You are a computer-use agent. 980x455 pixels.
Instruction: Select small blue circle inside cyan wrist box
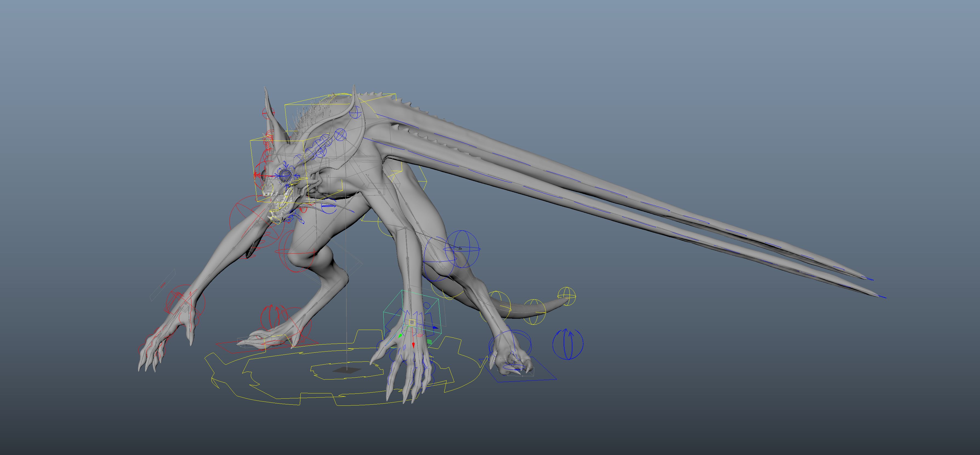click(x=427, y=305)
